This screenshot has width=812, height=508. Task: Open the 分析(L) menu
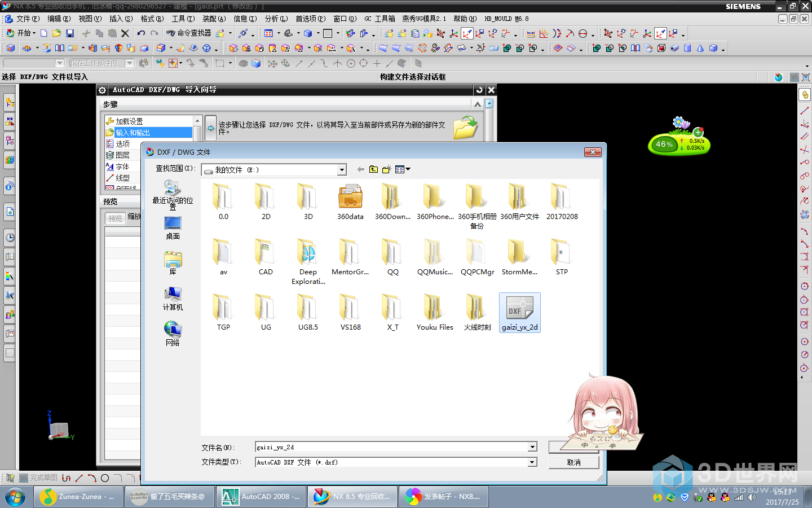click(276, 19)
